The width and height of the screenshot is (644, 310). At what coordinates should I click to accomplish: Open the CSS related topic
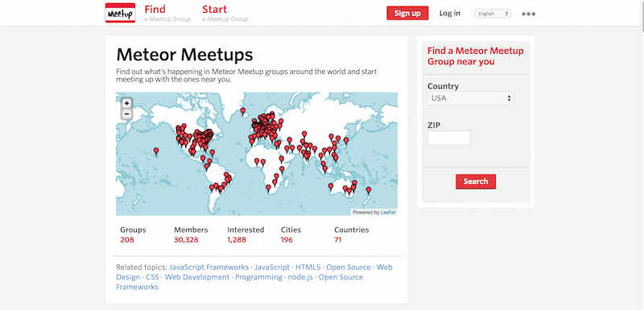click(x=152, y=277)
